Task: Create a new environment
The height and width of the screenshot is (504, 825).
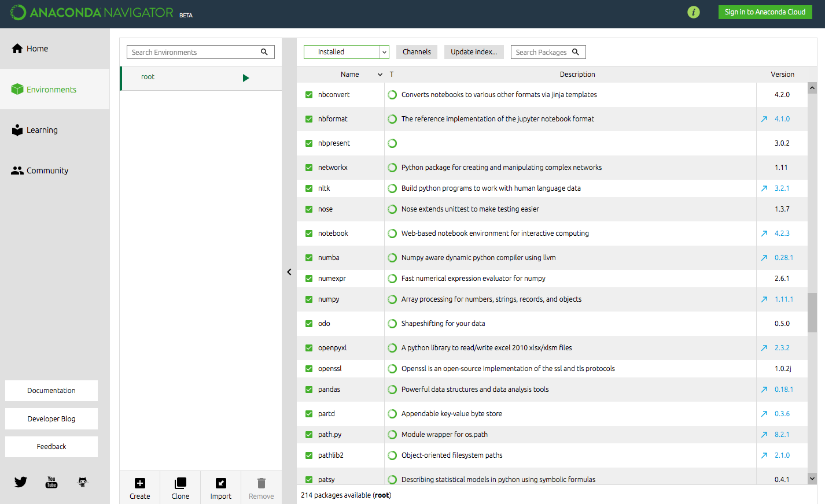Action: (x=140, y=488)
